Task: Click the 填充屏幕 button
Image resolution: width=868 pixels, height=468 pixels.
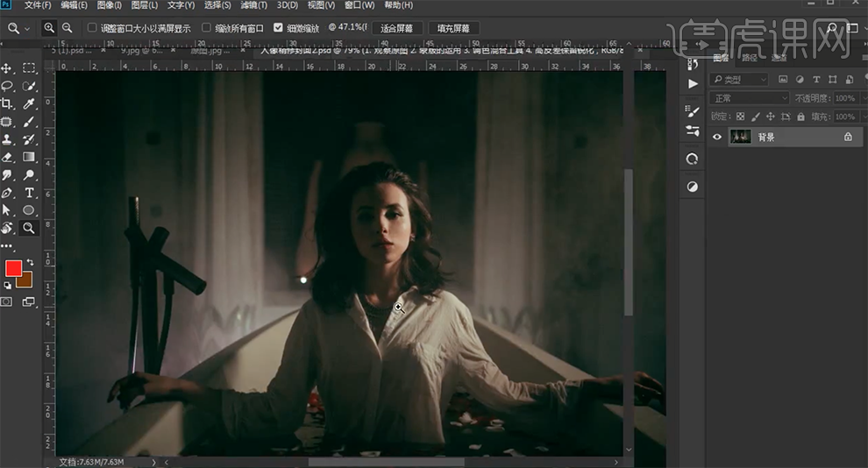Action: pos(453,28)
